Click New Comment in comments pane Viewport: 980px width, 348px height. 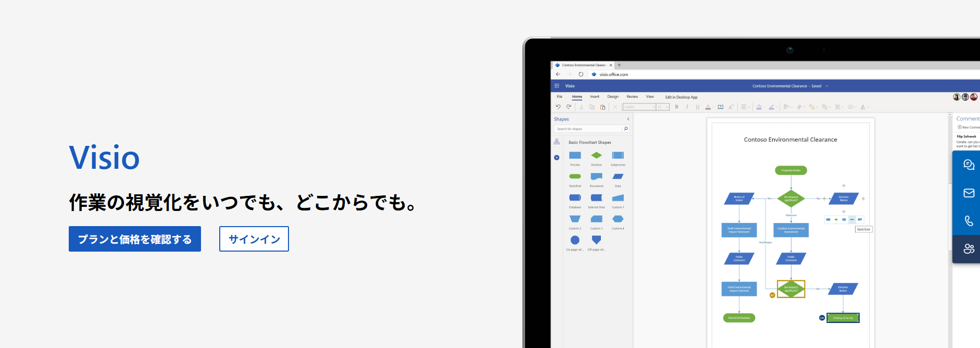[969, 127]
